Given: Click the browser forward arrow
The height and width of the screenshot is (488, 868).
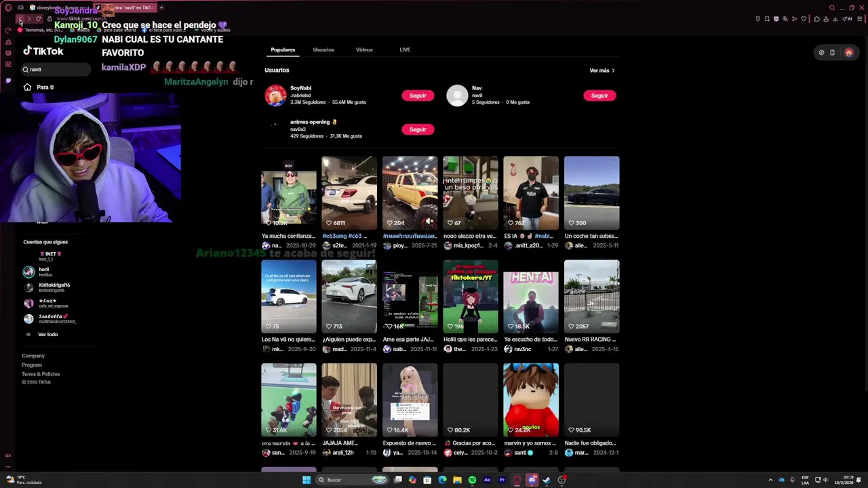Looking at the screenshot, I should tap(28, 19).
